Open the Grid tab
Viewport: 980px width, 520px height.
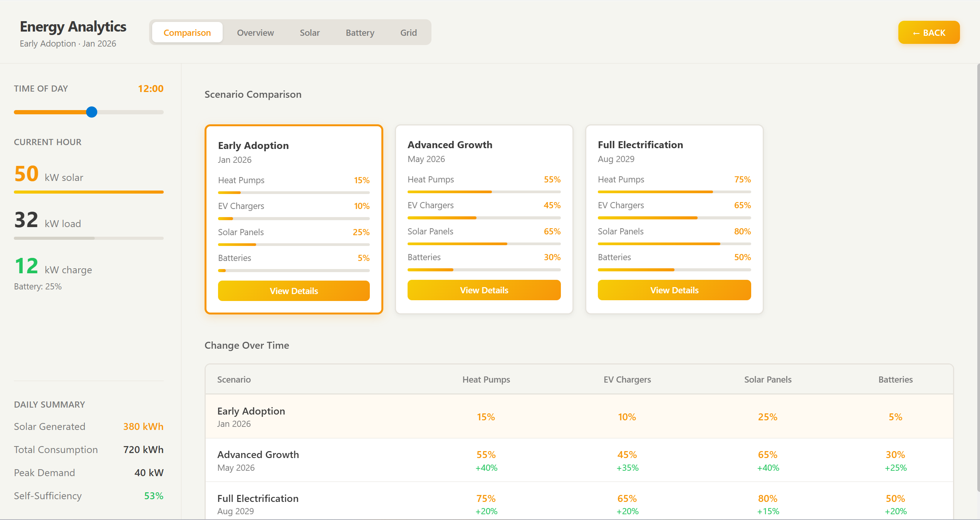(408, 33)
